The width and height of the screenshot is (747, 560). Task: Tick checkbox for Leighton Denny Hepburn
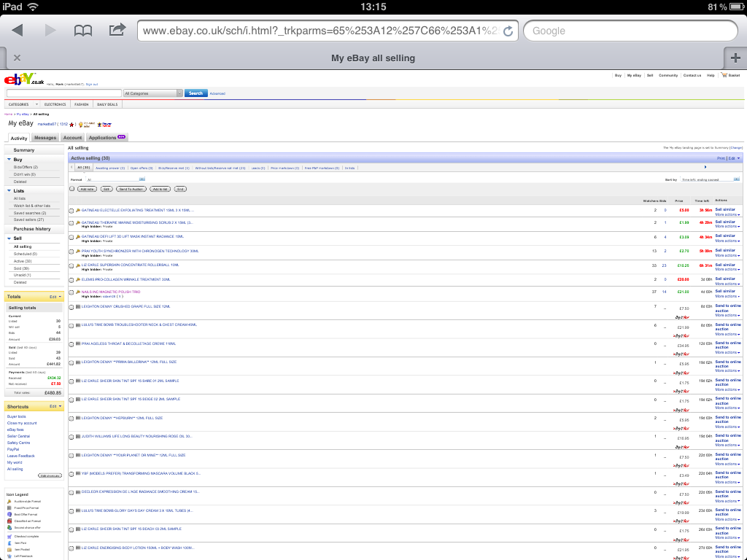pos(71,419)
